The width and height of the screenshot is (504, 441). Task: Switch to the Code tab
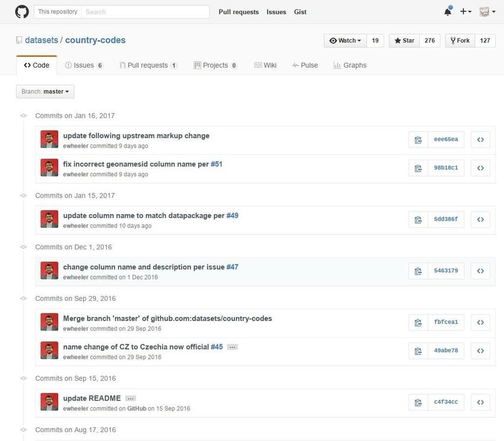[37, 65]
